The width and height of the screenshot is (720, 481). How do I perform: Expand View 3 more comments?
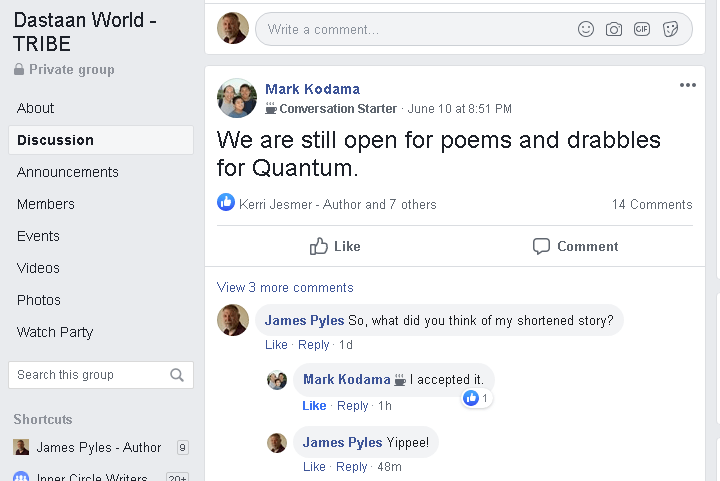(285, 288)
